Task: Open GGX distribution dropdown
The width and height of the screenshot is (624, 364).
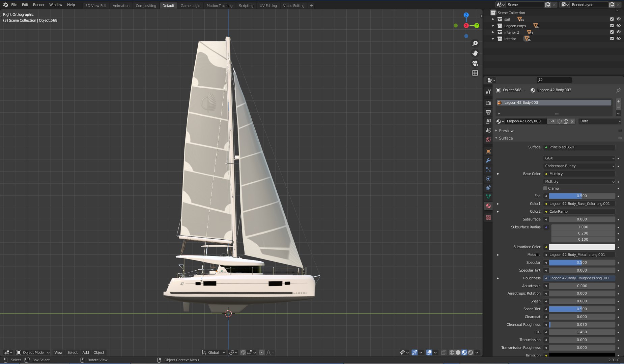Action: [x=579, y=158]
